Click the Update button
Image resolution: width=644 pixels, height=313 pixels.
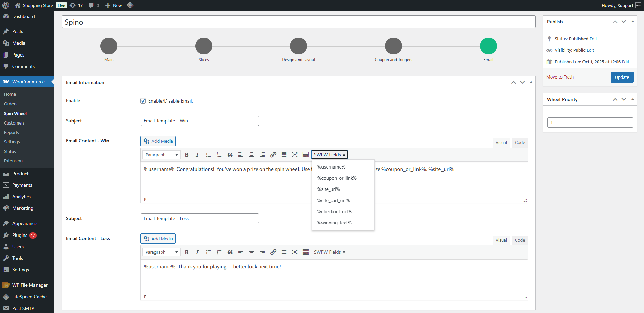click(x=622, y=77)
